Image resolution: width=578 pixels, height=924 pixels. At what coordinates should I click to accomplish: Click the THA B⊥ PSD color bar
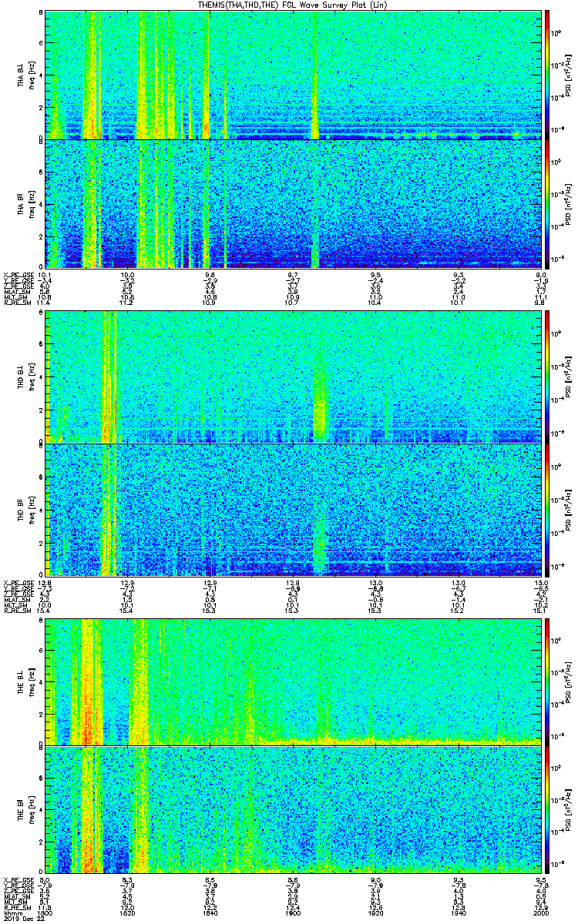[547, 75]
